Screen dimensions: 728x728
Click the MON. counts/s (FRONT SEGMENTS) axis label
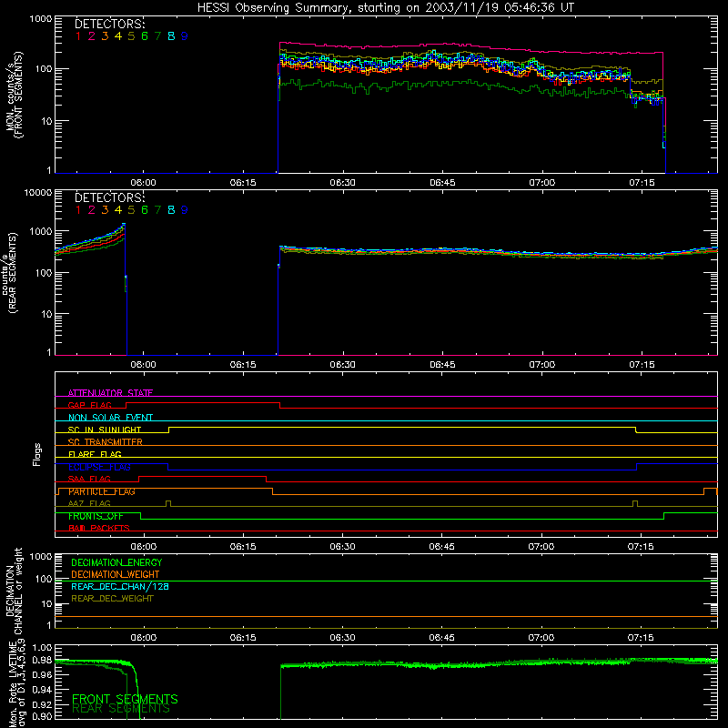pos(15,95)
